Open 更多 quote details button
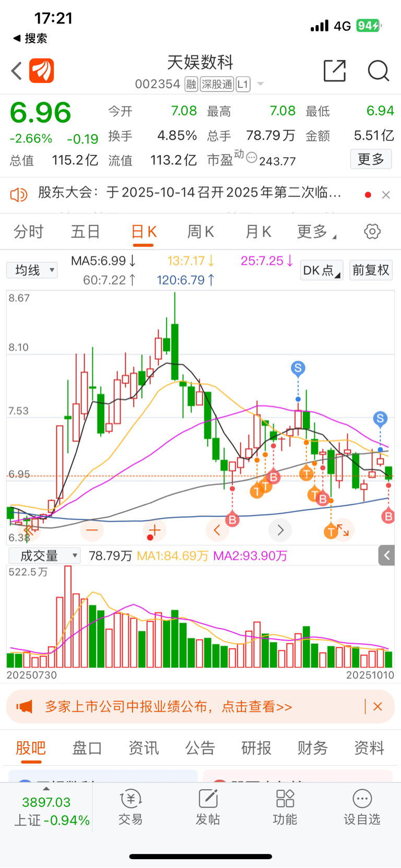The height and width of the screenshot is (868, 401). 371,159
